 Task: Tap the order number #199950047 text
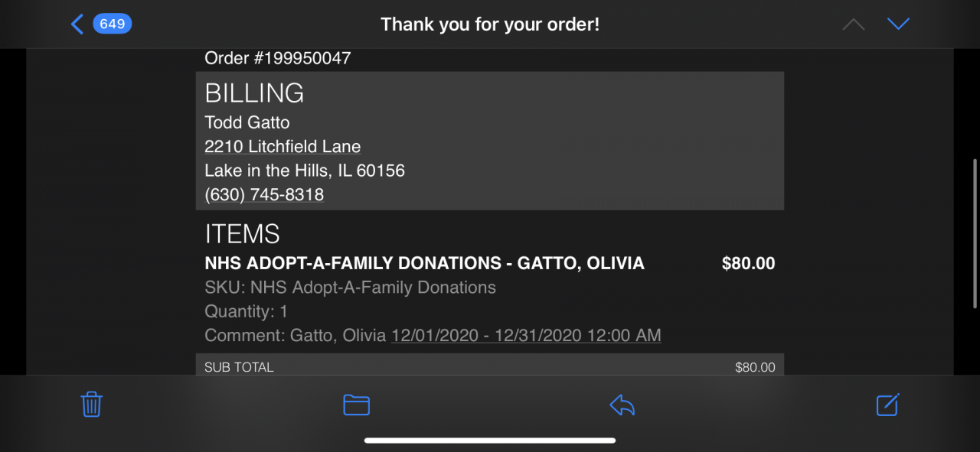[x=277, y=58]
